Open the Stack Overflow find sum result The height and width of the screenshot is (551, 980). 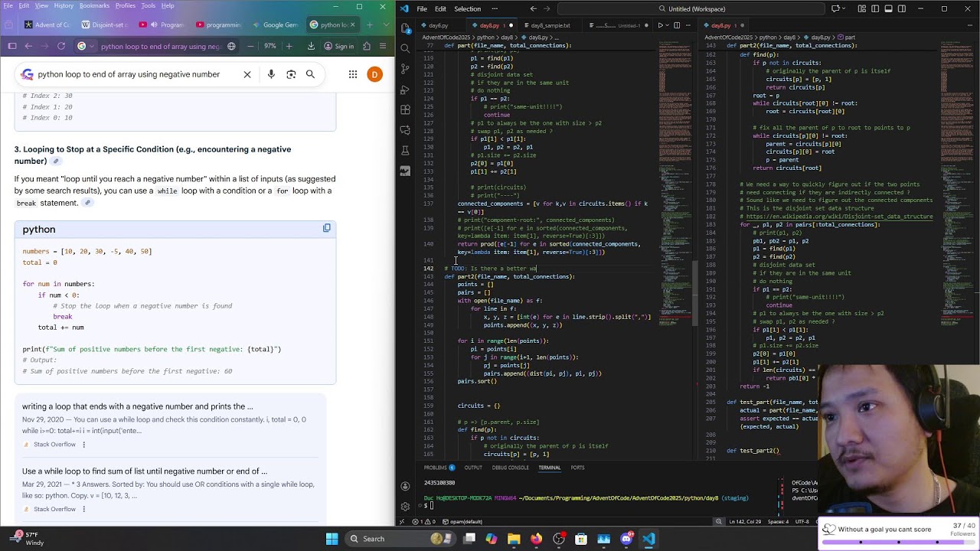tap(145, 471)
